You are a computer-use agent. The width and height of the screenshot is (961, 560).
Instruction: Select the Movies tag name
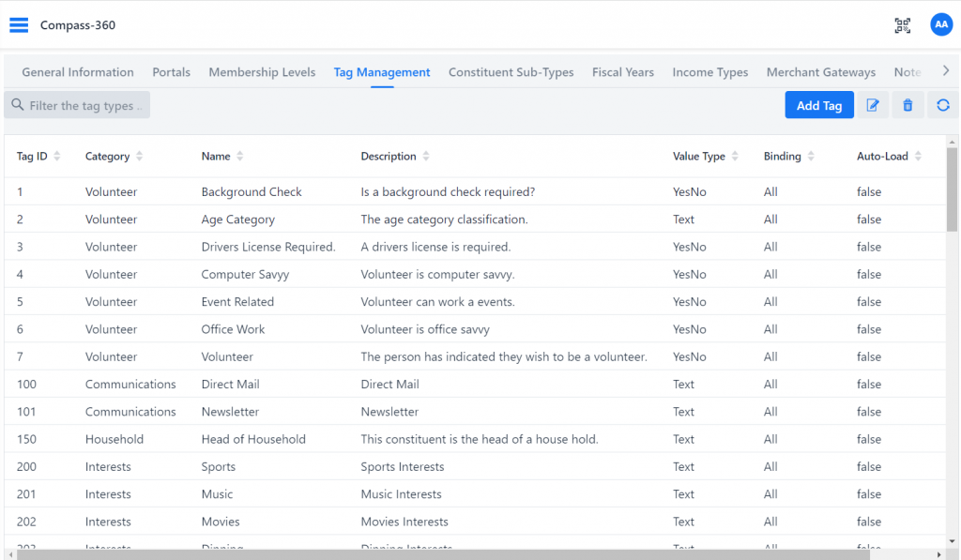220,522
